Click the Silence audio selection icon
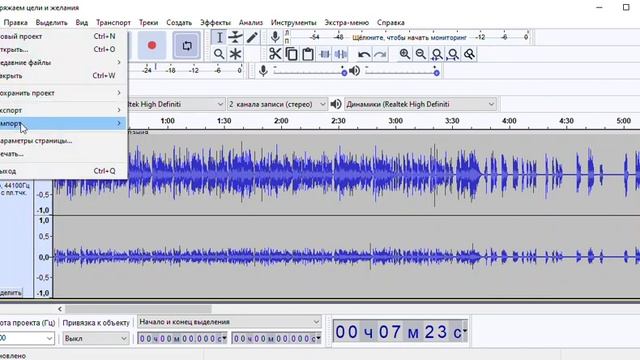 coord(341,54)
